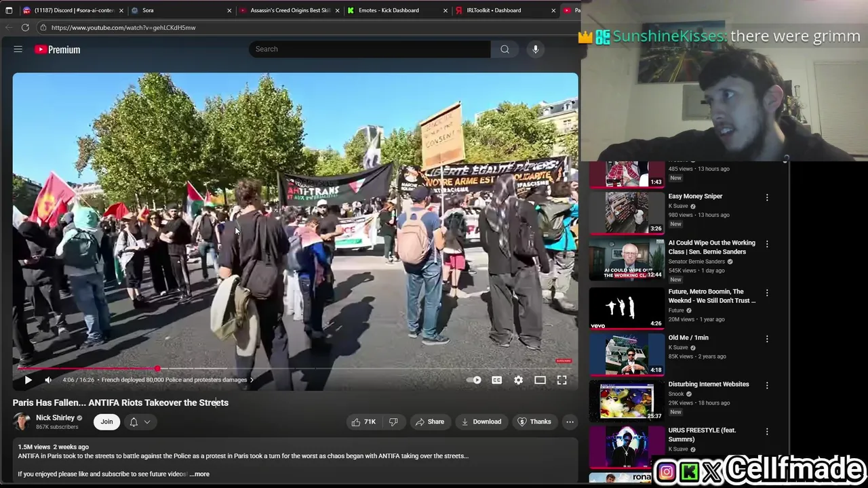Switch to the Sora tab

point(180,10)
